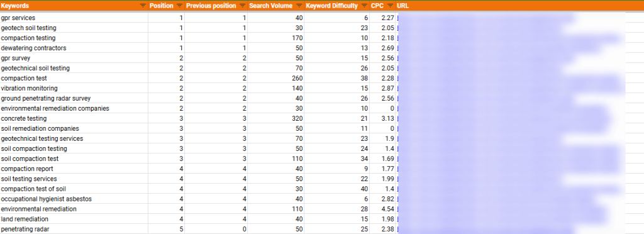644x234 pixels.
Task: Select the Keywords header cell
Action: click(x=74, y=6)
